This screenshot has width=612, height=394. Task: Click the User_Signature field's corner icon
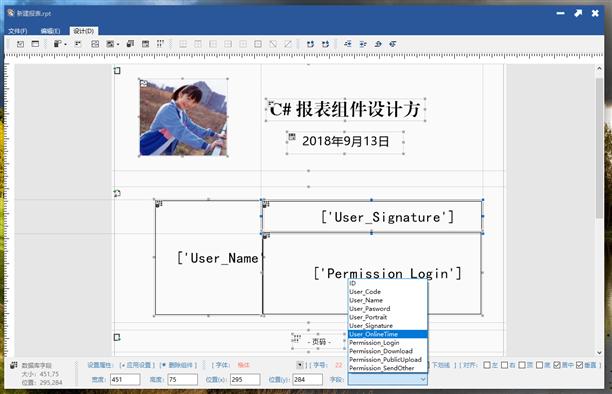point(266,204)
